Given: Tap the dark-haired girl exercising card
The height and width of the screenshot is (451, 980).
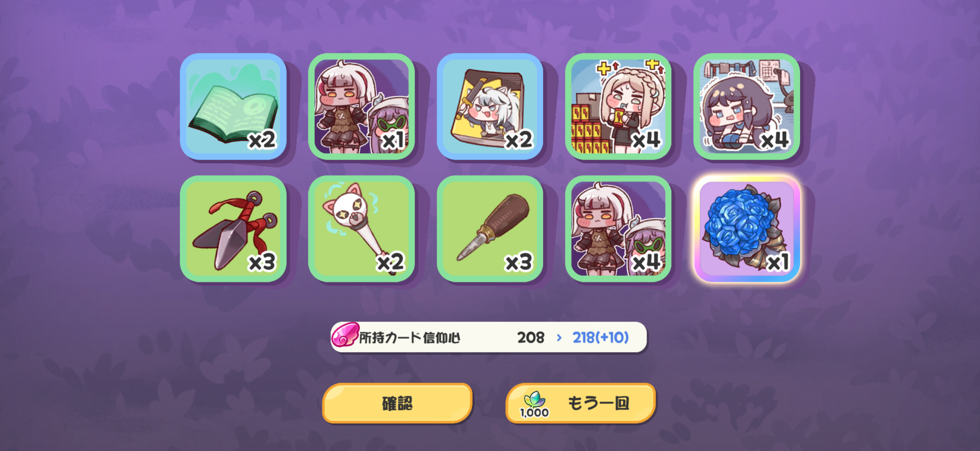Looking at the screenshot, I should pyautogui.click(x=747, y=107).
